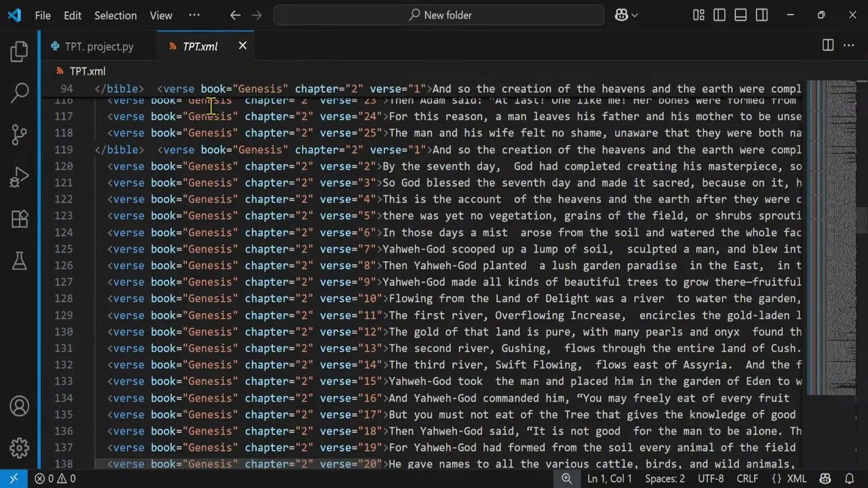Expand the hidden menus ellipsis

click(194, 15)
